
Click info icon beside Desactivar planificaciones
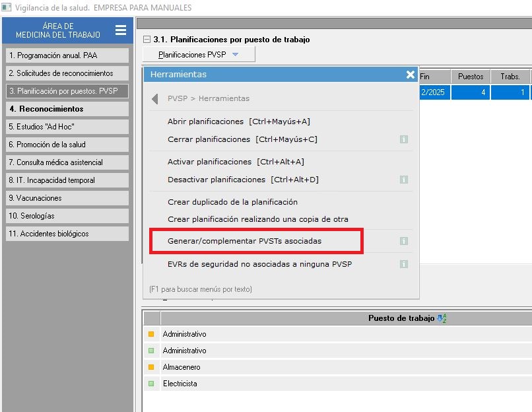click(x=403, y=180)
